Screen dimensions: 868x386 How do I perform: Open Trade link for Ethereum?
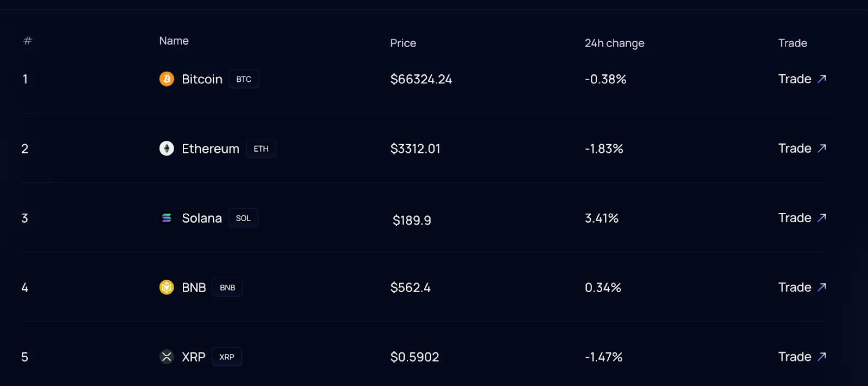click(802, 148)
